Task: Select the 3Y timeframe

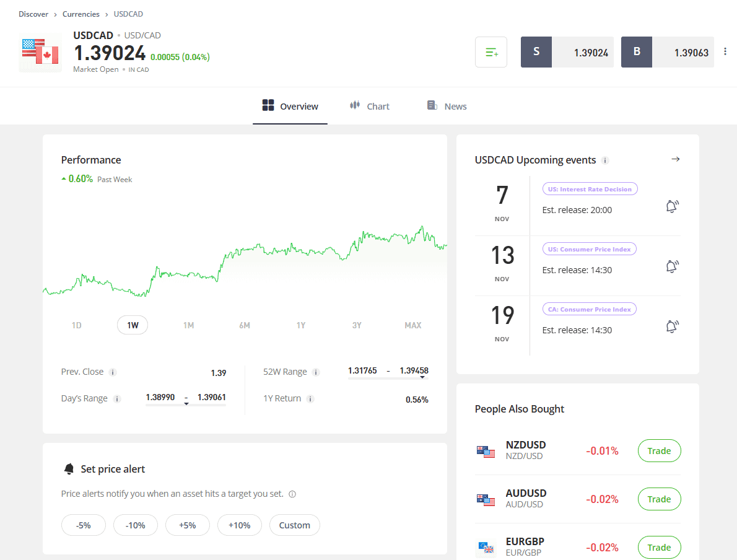Action: click(357, 325)
